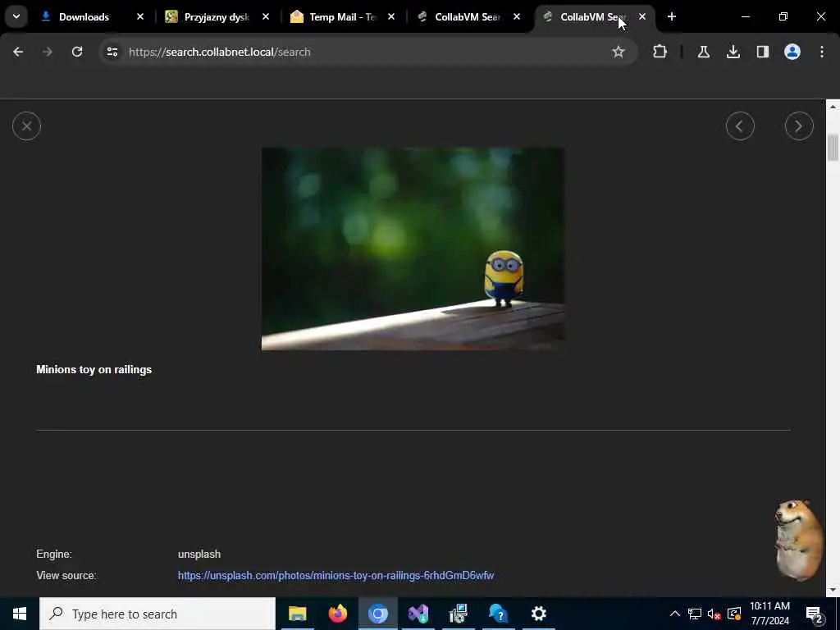Open the clock showing 10:11 AM
The height and width of the screenshot is (630, 840).
click(x=769, y=614)
